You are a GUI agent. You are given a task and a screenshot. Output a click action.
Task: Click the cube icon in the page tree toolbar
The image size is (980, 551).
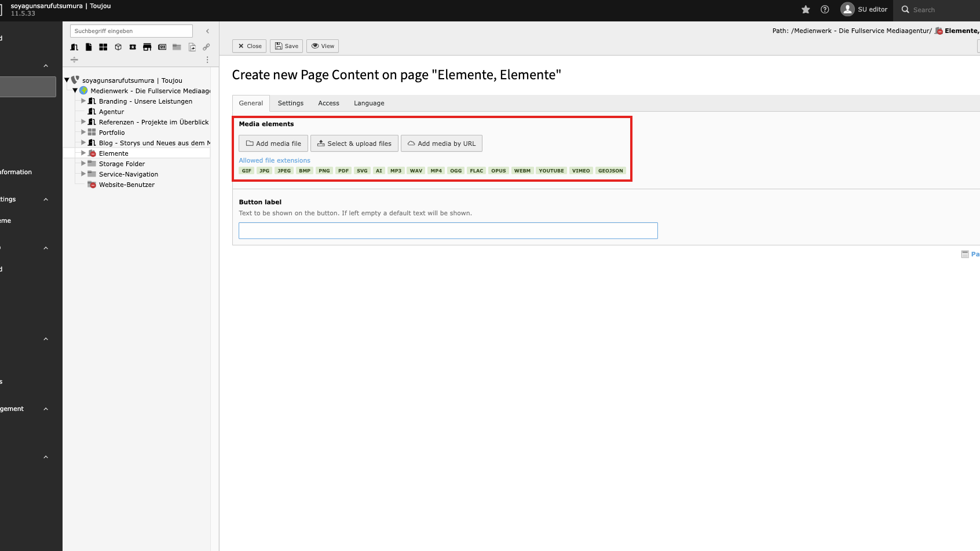tap(118, 47)
